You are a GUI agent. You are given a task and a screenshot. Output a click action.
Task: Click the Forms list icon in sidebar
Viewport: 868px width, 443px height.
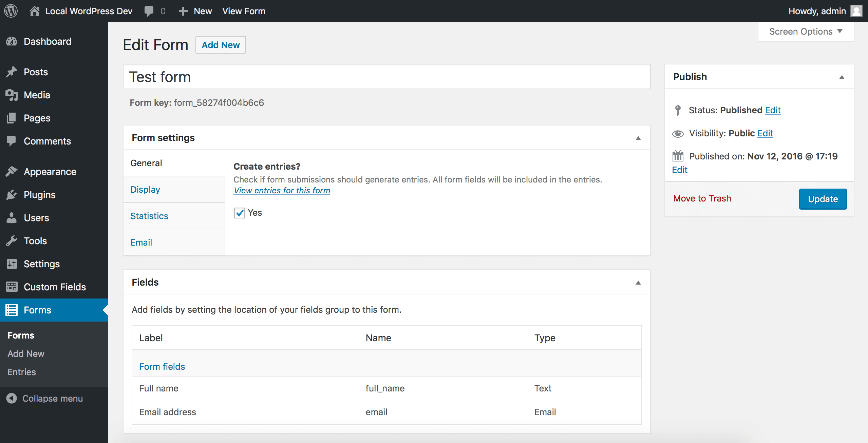(12, 310)
